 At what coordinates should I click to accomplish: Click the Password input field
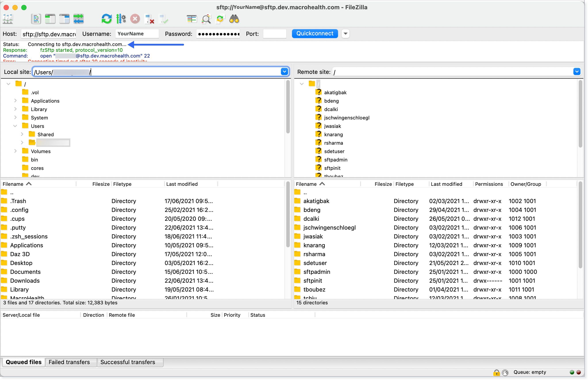tap(218, 34)
